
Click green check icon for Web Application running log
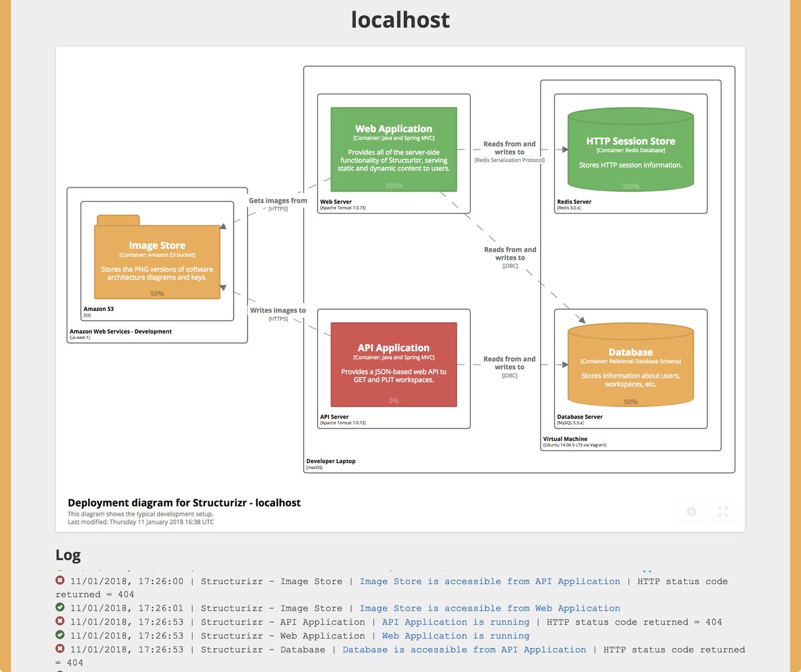point(60,635)
